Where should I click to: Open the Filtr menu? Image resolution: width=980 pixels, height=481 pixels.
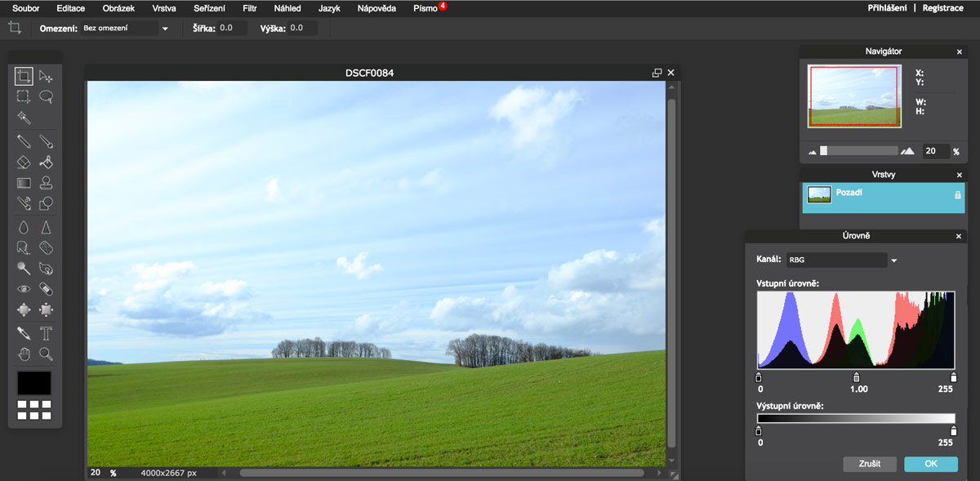249,8
